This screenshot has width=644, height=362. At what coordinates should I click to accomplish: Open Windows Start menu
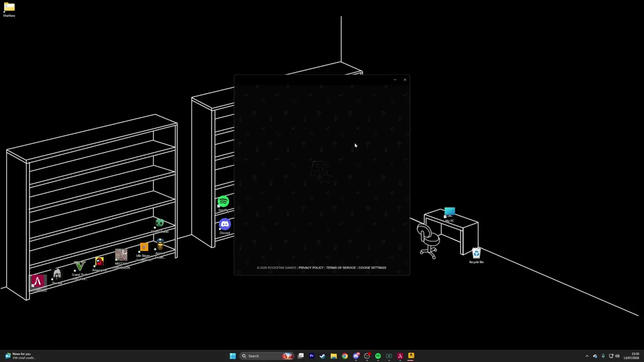(x=232, y=356)
